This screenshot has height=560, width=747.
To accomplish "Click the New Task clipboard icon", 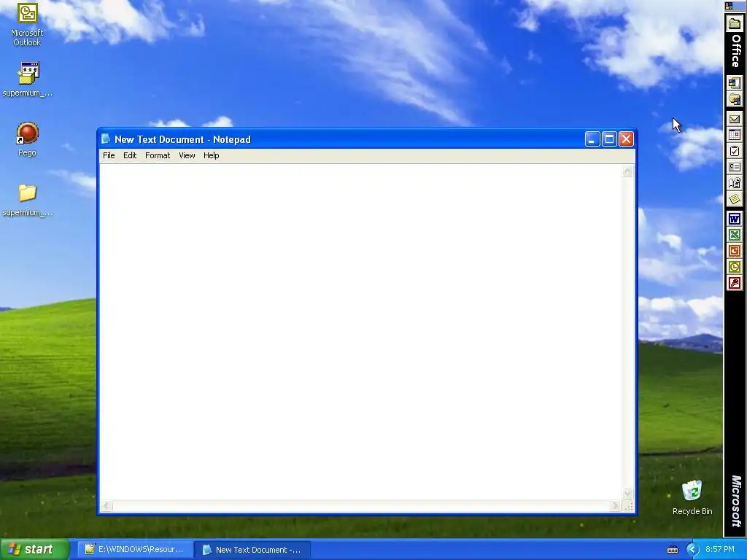I will [735, 152].
